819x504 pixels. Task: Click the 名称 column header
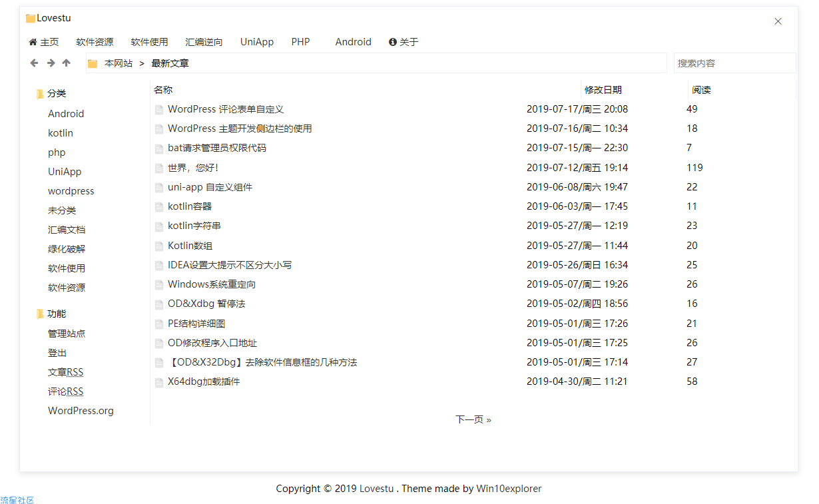163,90
